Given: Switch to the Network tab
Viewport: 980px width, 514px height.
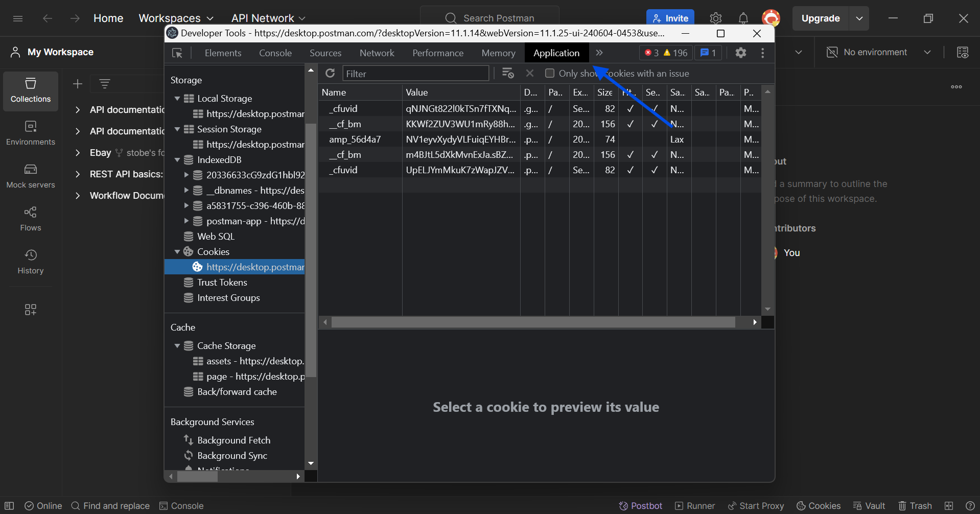Looking at the screenshot, I should tap(377, 53).
